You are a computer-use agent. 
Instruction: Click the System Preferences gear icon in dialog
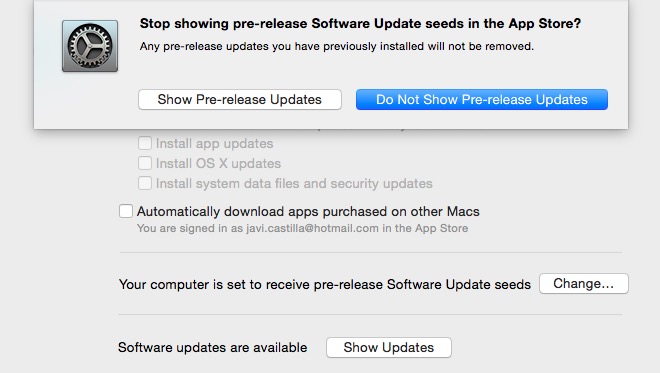pyautogui.click(x=90, y=46)
